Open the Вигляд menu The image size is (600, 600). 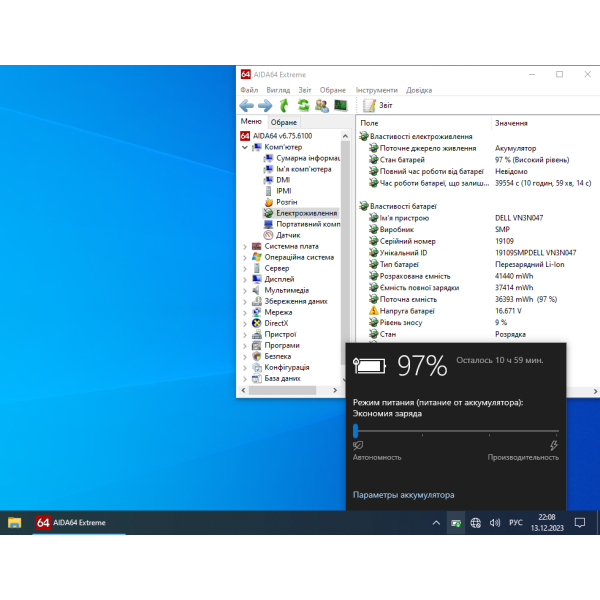tap(278, 90)
